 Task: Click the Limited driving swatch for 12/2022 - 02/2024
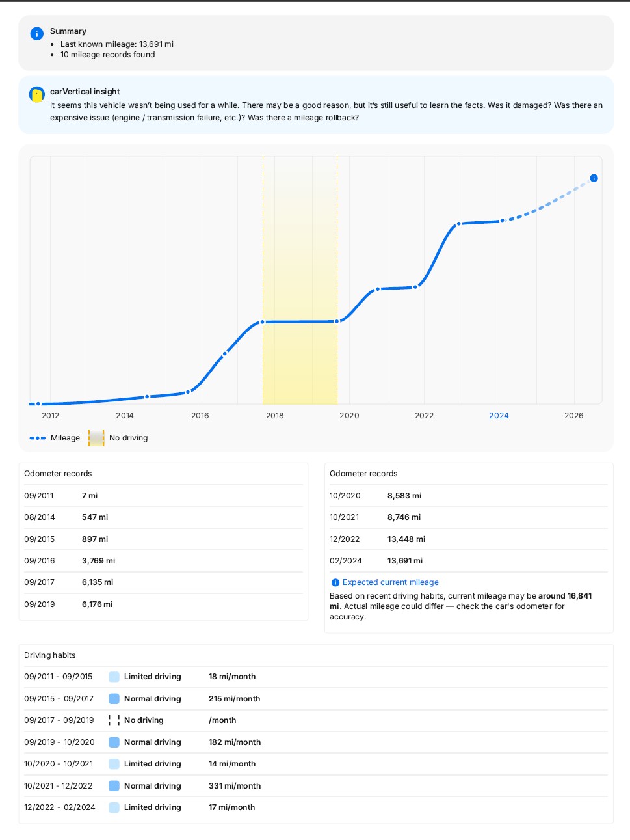114,807
